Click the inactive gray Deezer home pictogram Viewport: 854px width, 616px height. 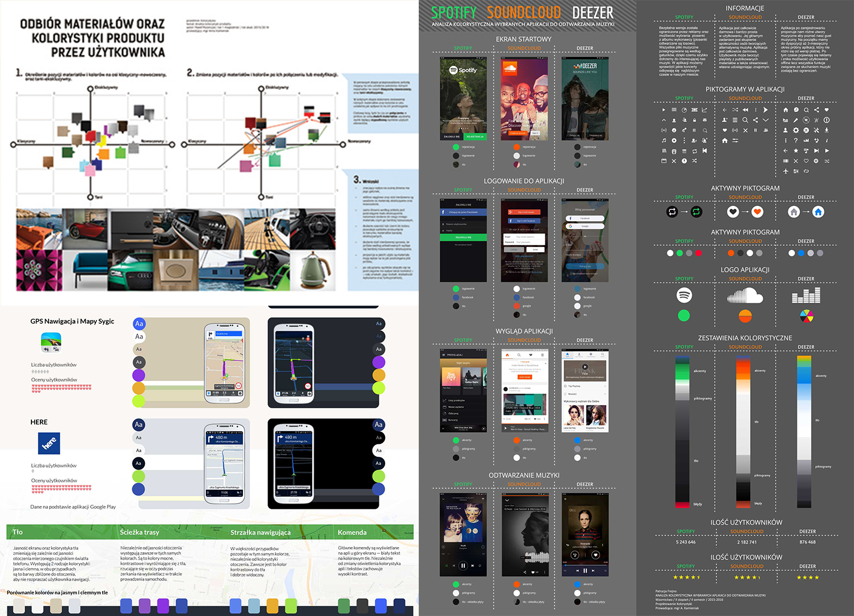point(794,212)
